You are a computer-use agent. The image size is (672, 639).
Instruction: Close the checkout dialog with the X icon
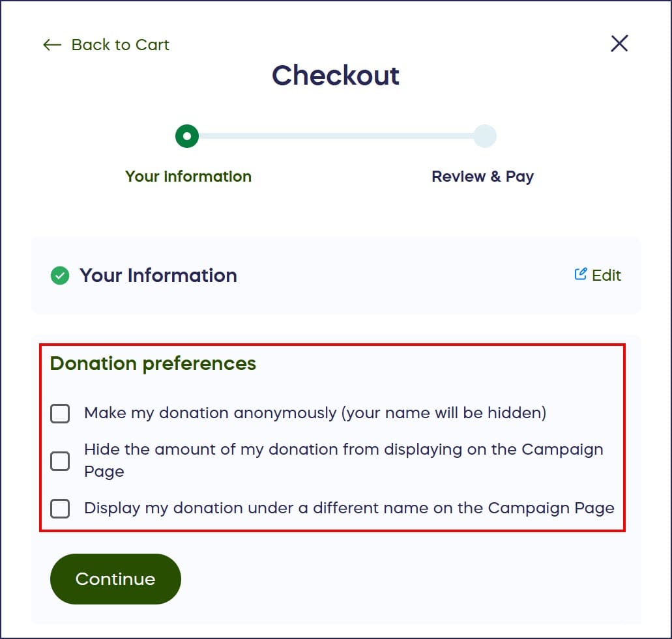(619, 44)
